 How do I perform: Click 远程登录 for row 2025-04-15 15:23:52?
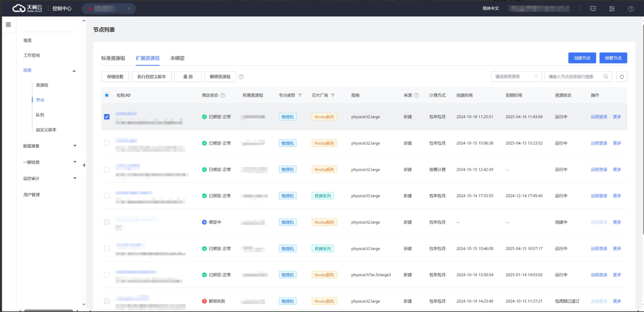599,143
